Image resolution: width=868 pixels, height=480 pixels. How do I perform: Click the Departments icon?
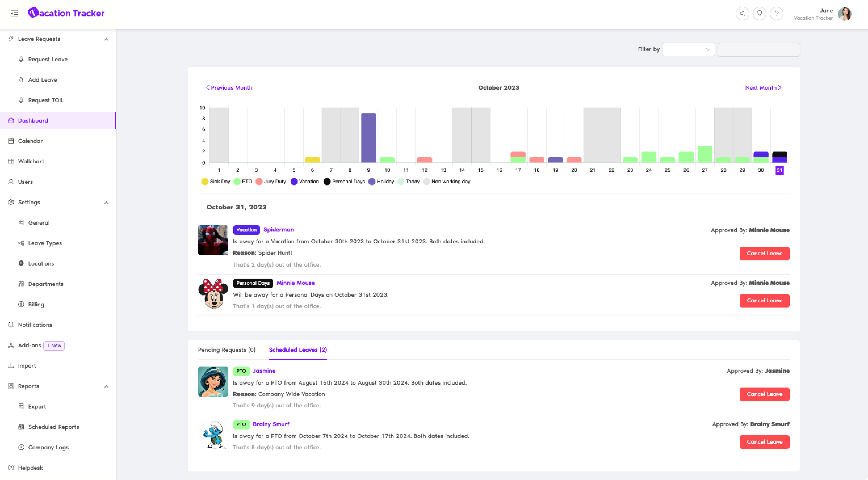coord(21,284)
